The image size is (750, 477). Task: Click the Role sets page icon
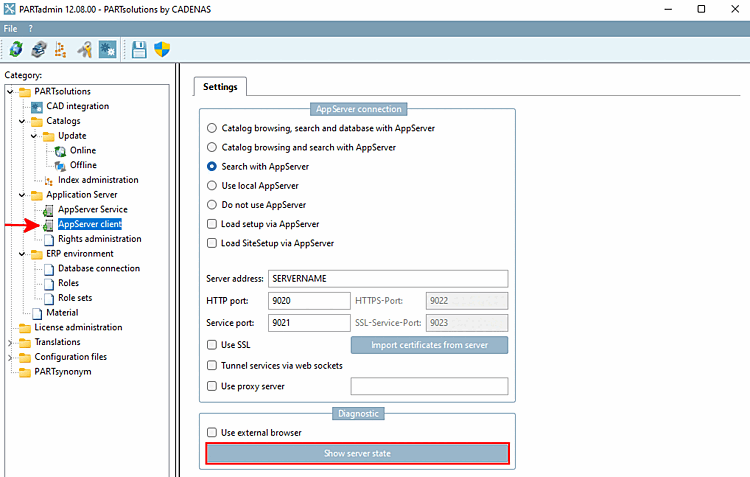point(49,299)
